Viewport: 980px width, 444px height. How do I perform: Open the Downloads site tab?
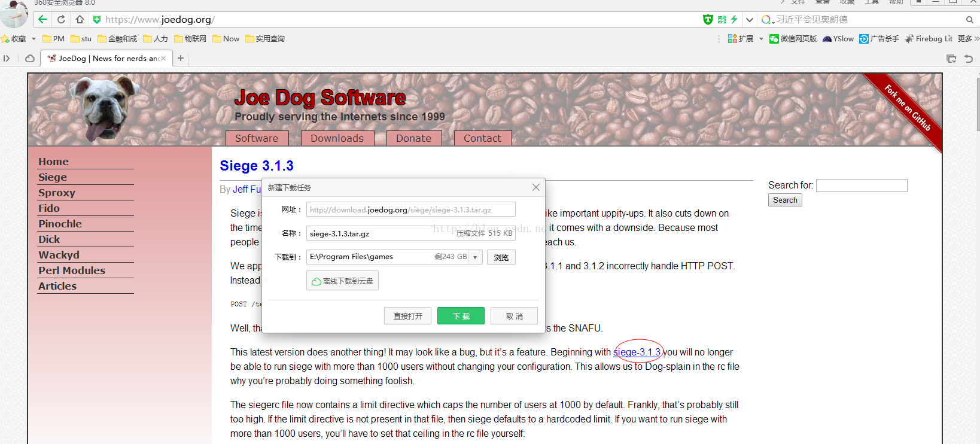337,138
